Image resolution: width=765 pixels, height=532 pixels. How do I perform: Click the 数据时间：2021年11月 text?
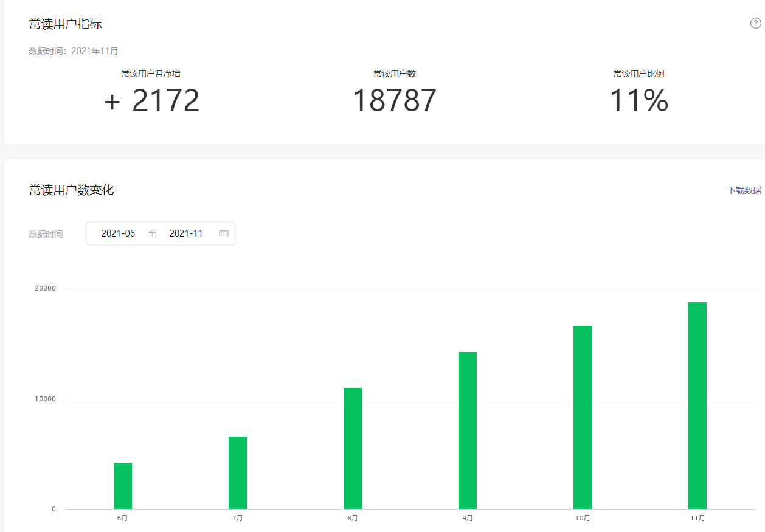tap(74, 51)
